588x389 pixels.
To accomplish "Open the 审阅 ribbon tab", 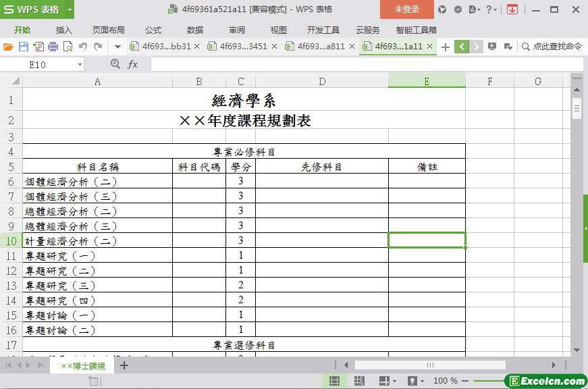I will coord(237,30).
